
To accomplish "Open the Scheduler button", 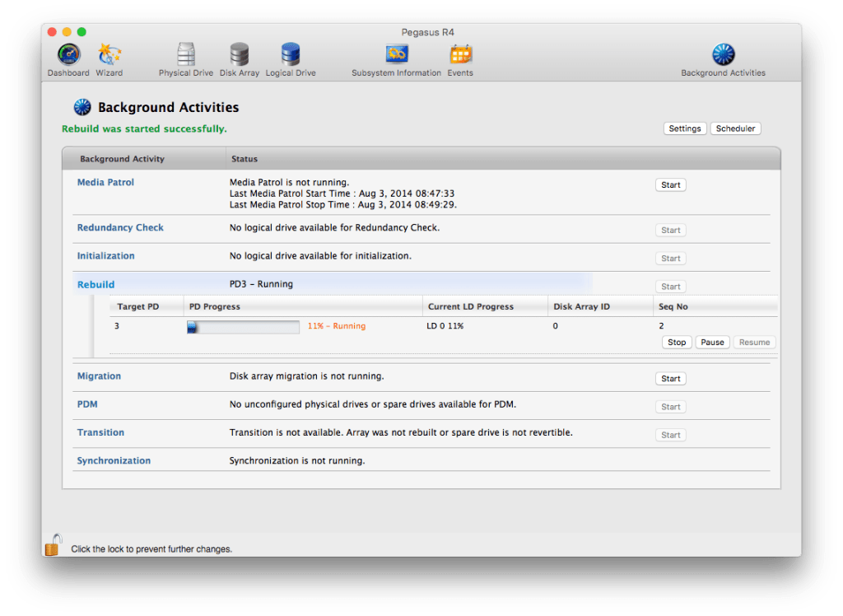I will (x=736, y=128).
